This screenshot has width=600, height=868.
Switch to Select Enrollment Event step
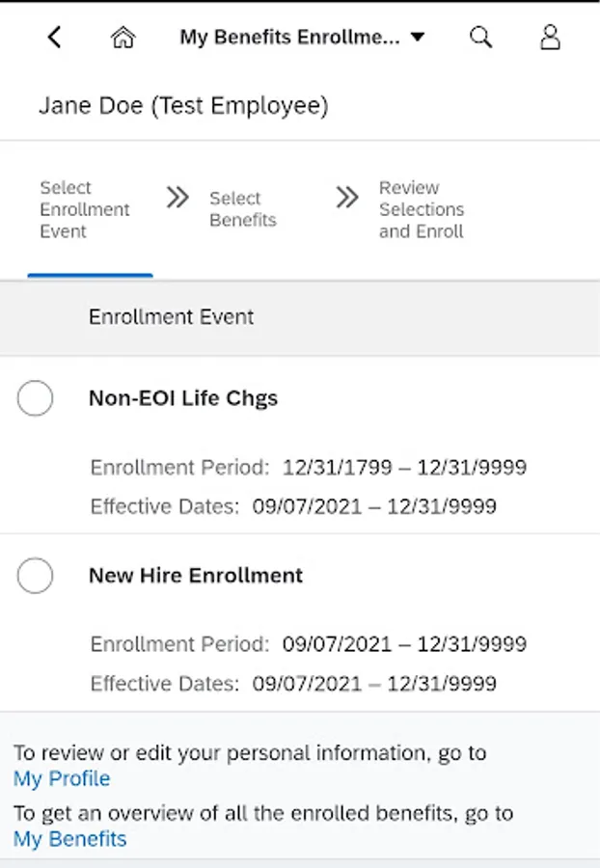[x=85, y=209]
